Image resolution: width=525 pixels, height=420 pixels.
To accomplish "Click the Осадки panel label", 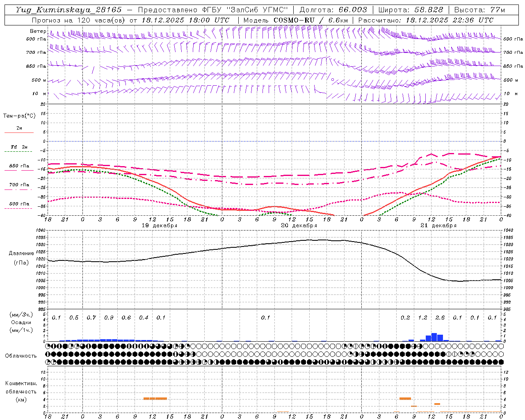I will [21, 322].
